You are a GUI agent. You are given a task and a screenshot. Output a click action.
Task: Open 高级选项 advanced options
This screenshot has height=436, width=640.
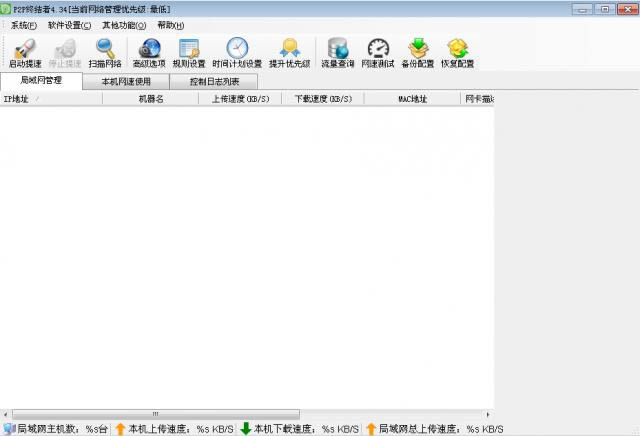[x=149, y=52]
